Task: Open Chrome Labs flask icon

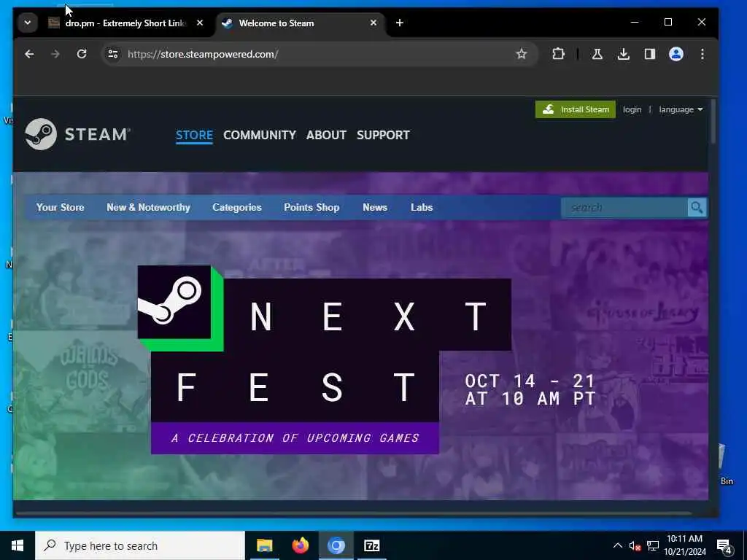Action: [x=597, y=54]
